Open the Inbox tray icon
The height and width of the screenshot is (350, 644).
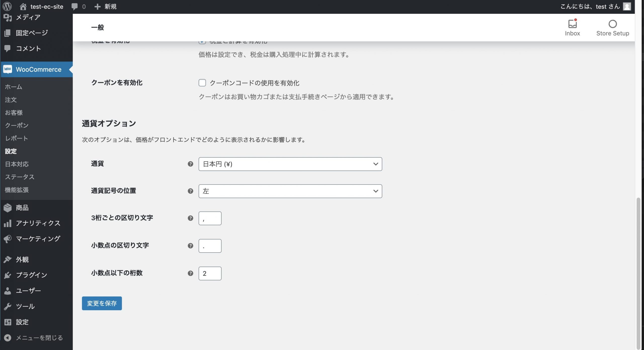click(572, 24)
